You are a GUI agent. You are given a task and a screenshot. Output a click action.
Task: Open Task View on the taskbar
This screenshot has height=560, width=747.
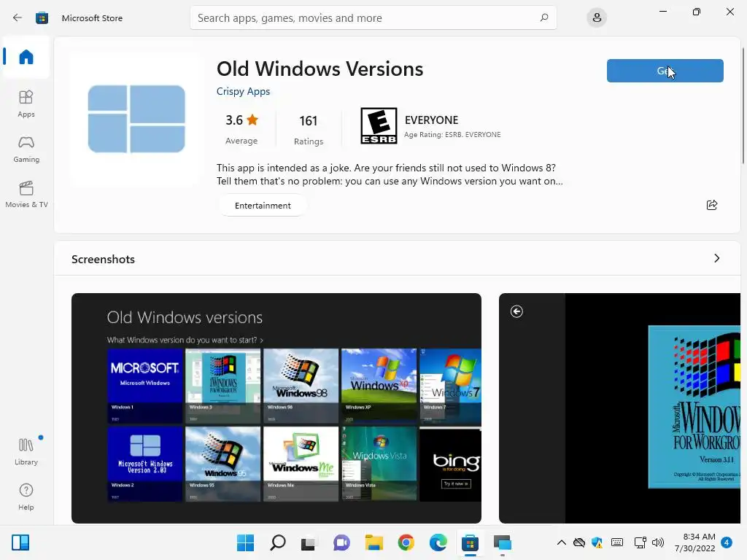309,542
